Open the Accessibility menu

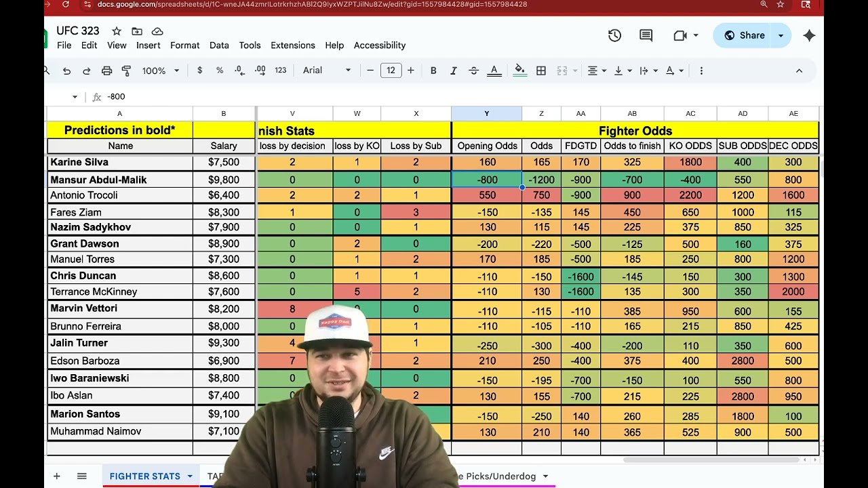click(x=380, y=45)
